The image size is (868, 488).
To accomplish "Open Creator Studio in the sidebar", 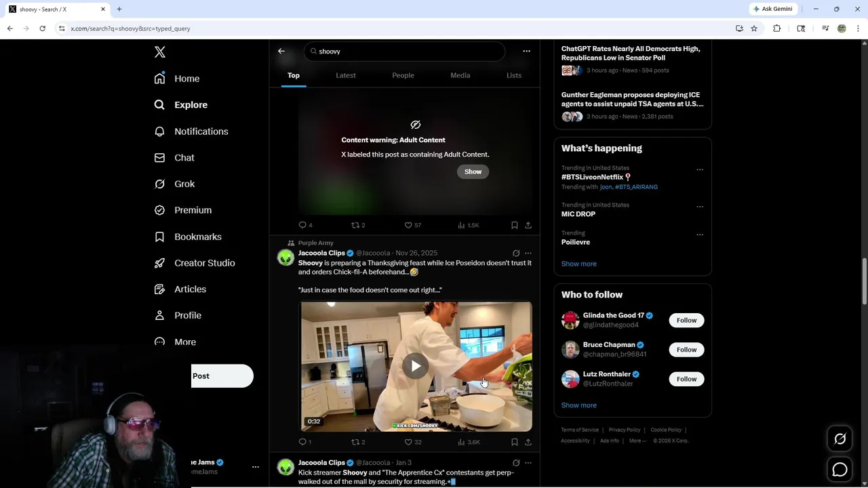I will coord(195,263).
